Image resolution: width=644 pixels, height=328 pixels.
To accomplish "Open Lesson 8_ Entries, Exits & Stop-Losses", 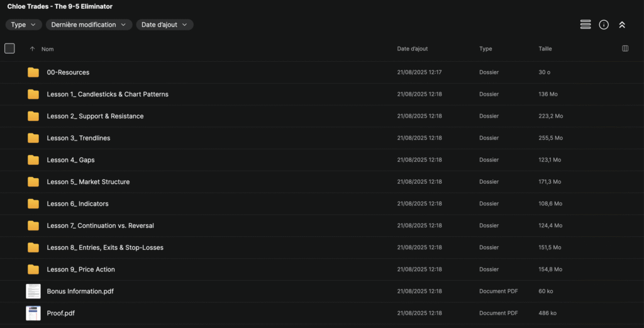I will point(105,247).
